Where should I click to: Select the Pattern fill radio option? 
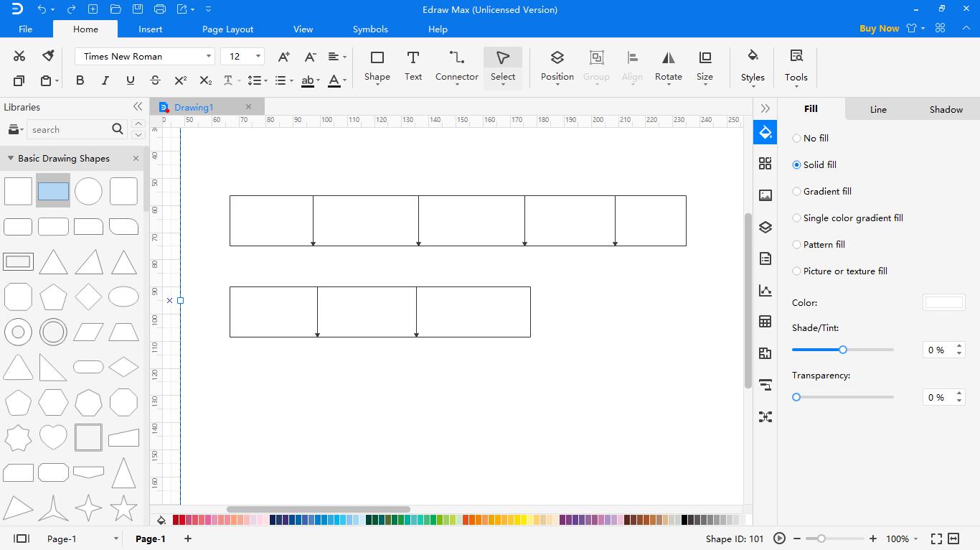pos(796,244)
